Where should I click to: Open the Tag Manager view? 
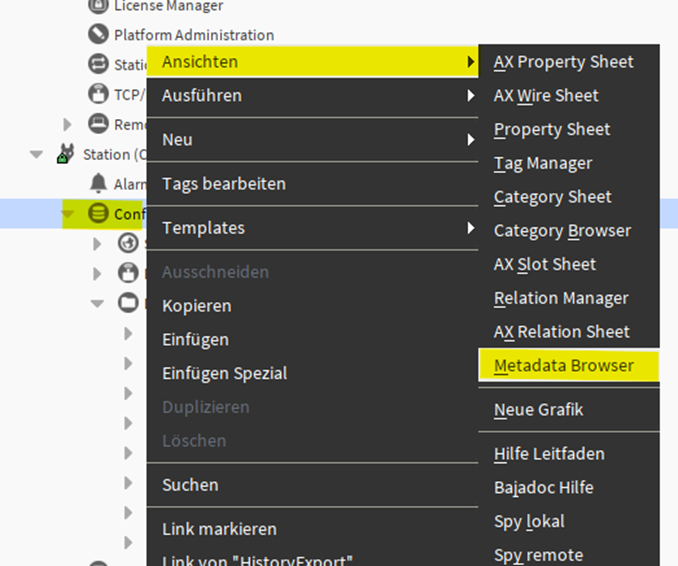[x=543, y=163]
